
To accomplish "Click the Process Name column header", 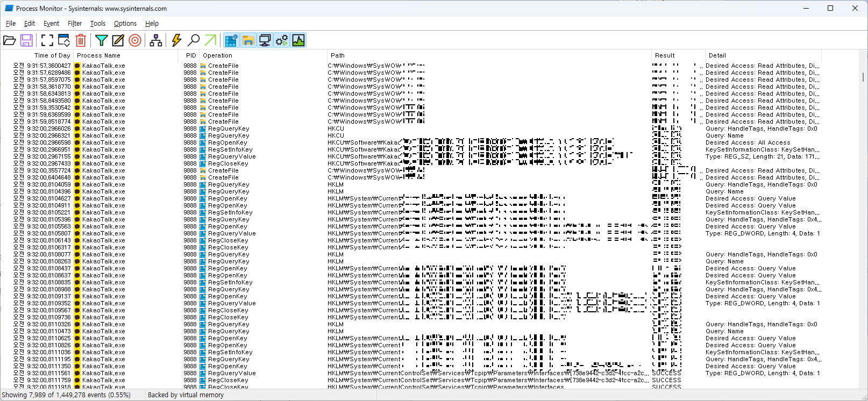I will (126, 55).
